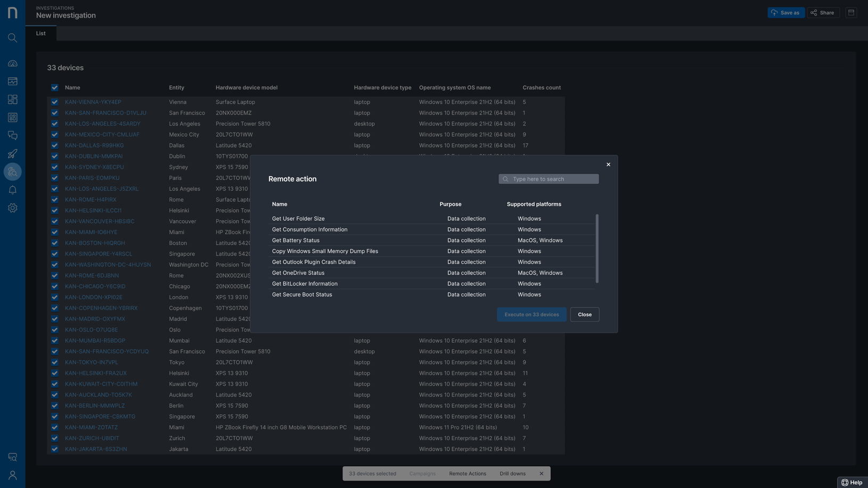Open the search icon in left sidebar
Image resolution: width=868 pixels, height=488 pixels.
coord(12,38)
